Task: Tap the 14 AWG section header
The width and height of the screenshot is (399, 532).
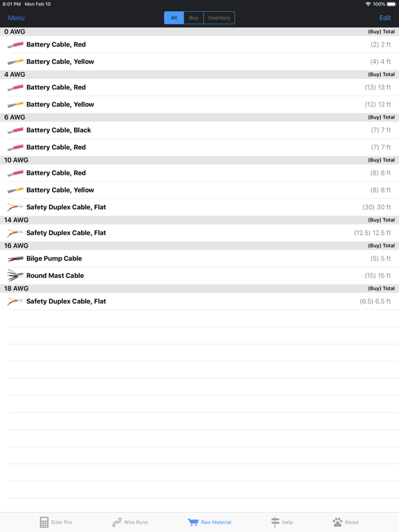Action: [199, 220]
